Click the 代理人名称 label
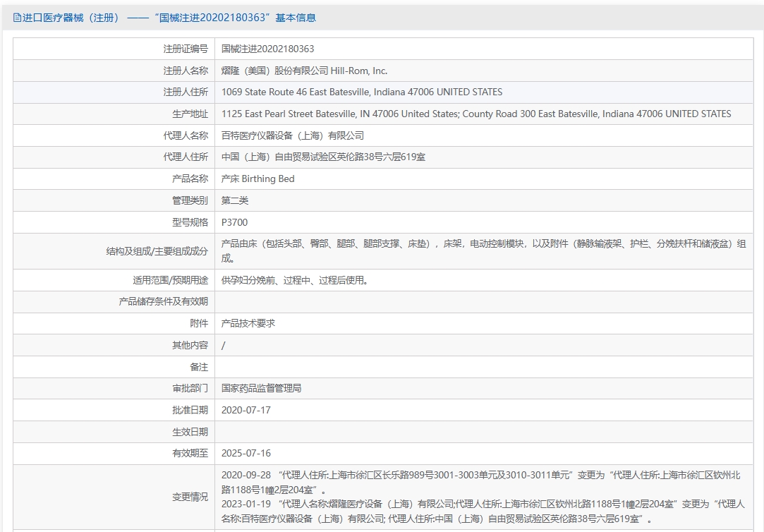764x532 pixels. pyautogui.click(x=186, y=135)
